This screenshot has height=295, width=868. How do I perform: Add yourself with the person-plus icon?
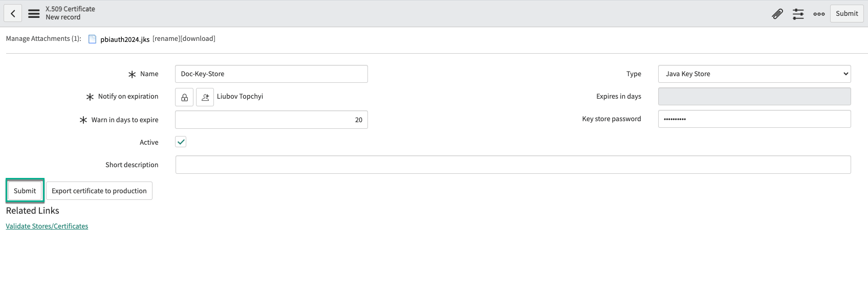tap(205, 97)
